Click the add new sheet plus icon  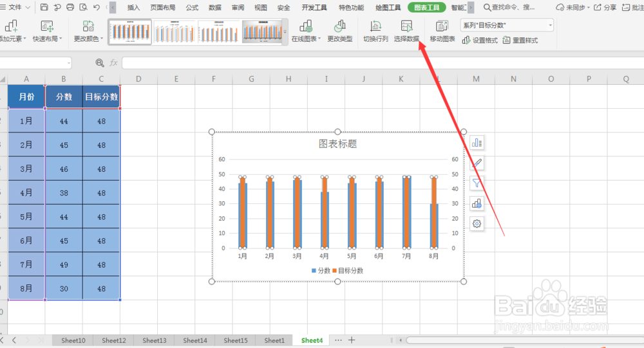pyautogui.click(x=352, y=340)
